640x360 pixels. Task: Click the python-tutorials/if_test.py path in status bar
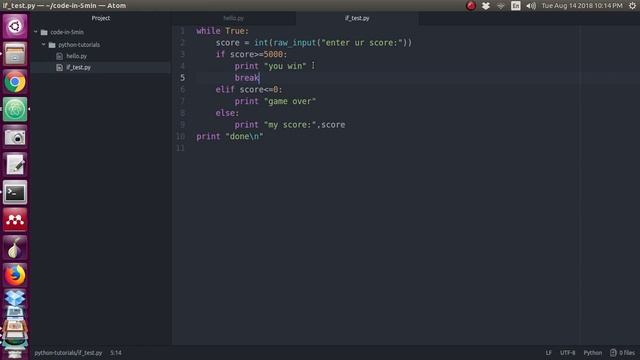click(68, 353)
